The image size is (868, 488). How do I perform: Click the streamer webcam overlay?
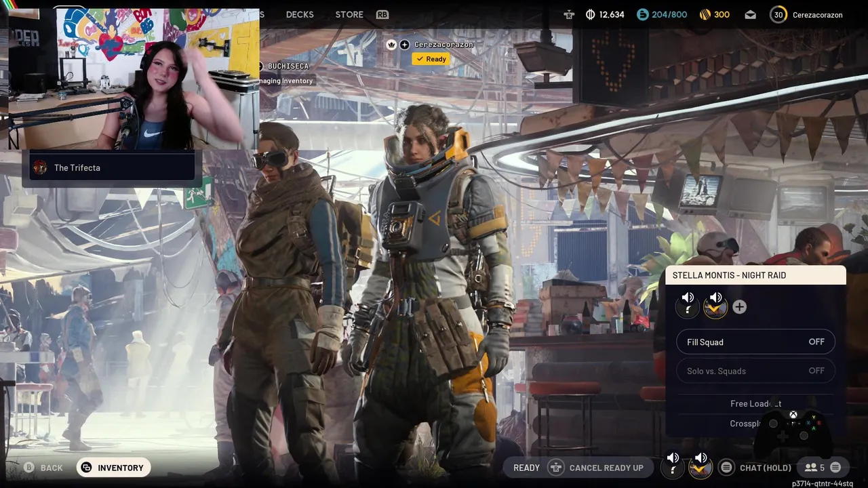(x=134, y=79)
